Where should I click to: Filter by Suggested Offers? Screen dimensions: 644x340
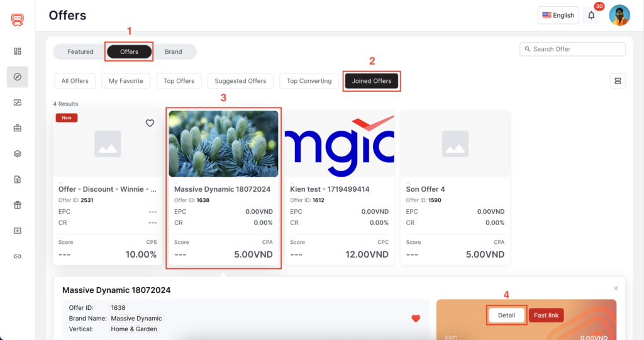point(240,81)
